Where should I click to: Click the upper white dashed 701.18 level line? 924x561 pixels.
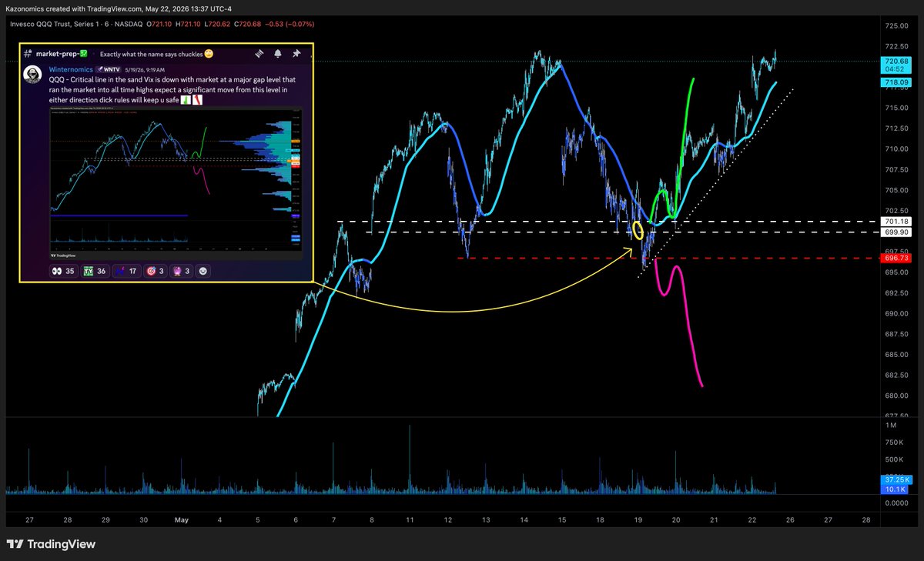(608, 222)
